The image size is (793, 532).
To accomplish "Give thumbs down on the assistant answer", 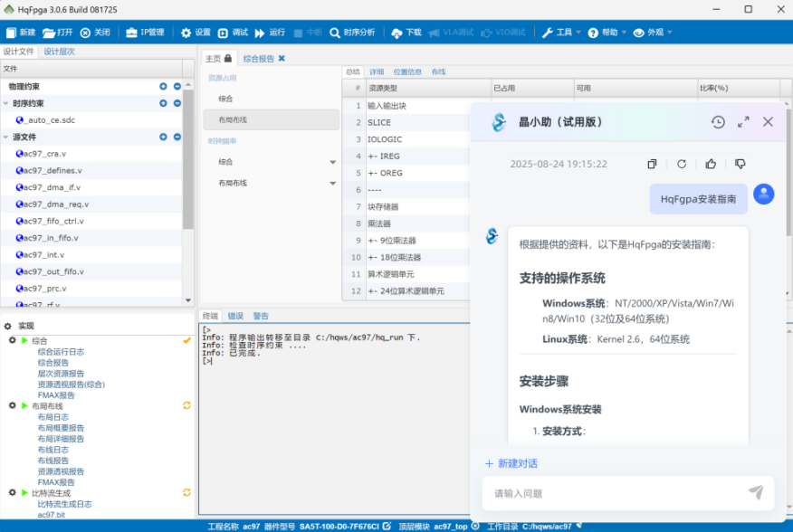I will pos(740,164).
